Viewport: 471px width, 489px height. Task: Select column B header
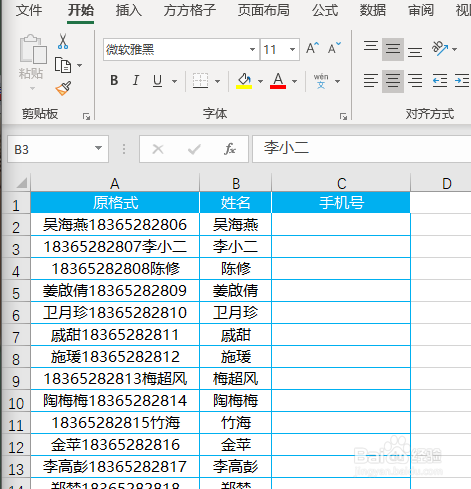(236, 183)
